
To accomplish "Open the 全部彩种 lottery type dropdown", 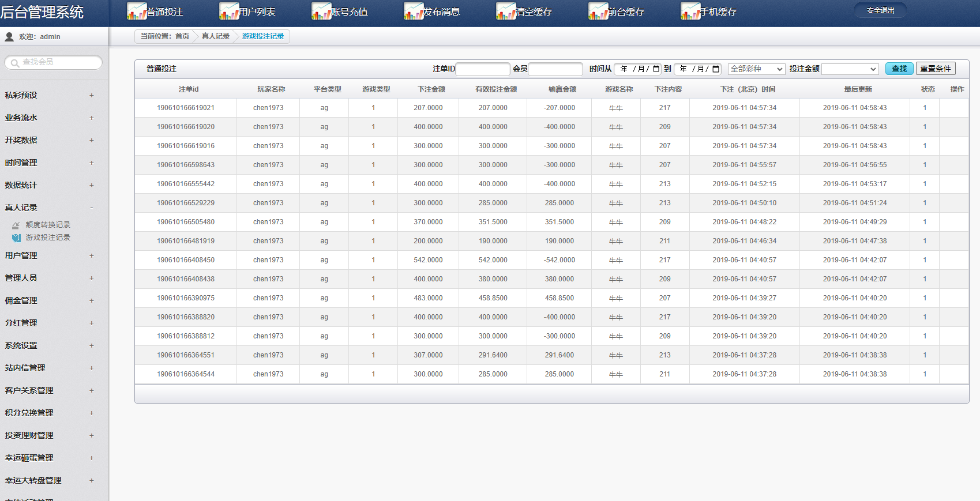I will pos(756,69).
